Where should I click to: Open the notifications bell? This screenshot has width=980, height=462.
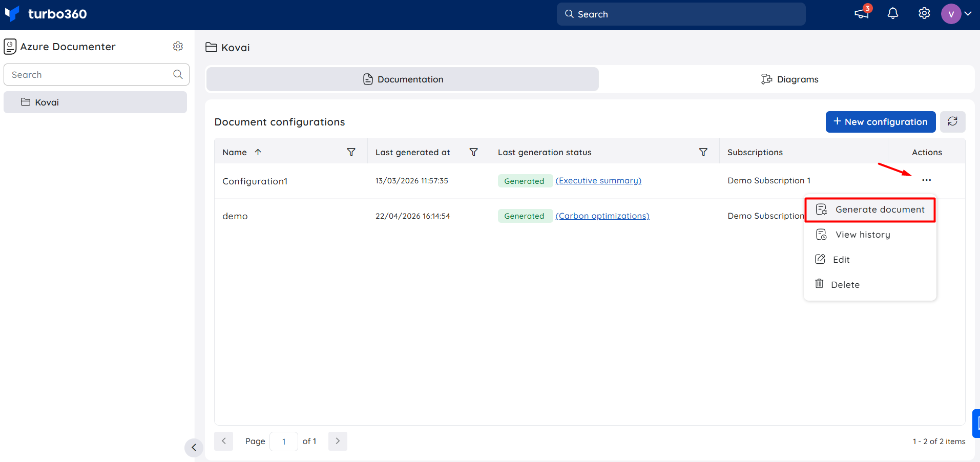pyautogui.click(x=893, y=13)
